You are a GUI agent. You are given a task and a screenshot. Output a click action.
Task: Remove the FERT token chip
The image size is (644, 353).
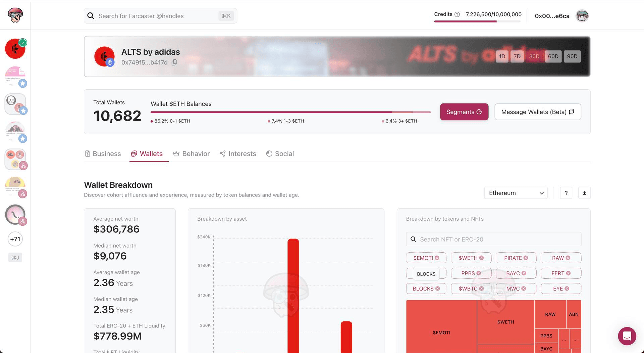tap(569, 273)
